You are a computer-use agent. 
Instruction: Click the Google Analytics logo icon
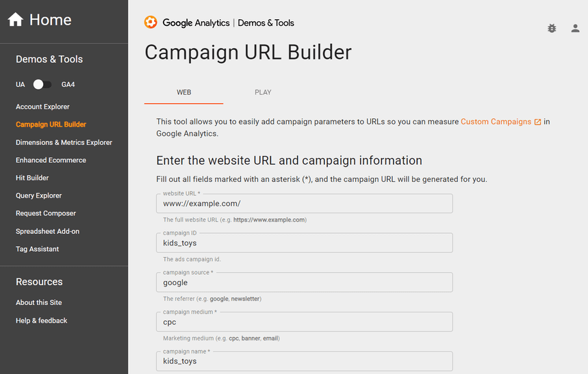click(151, 23)
